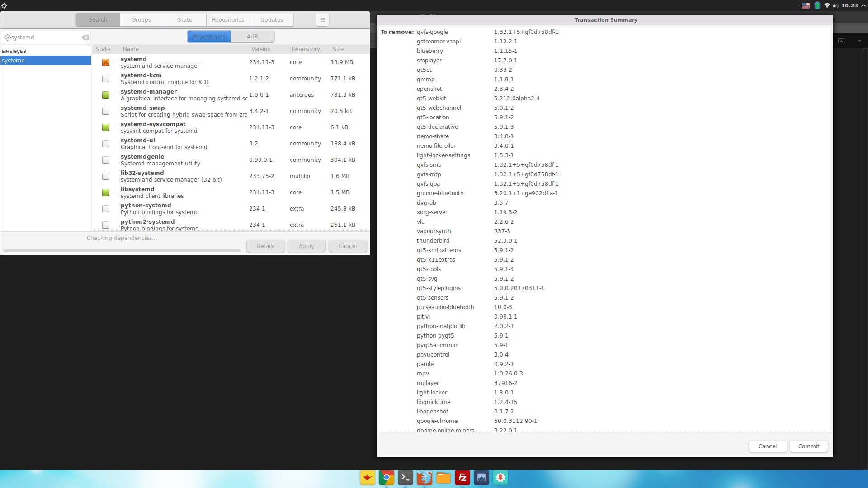The image size is (868, 488).
Task: Check the systemd-kcm package
Action: point(106,79)
